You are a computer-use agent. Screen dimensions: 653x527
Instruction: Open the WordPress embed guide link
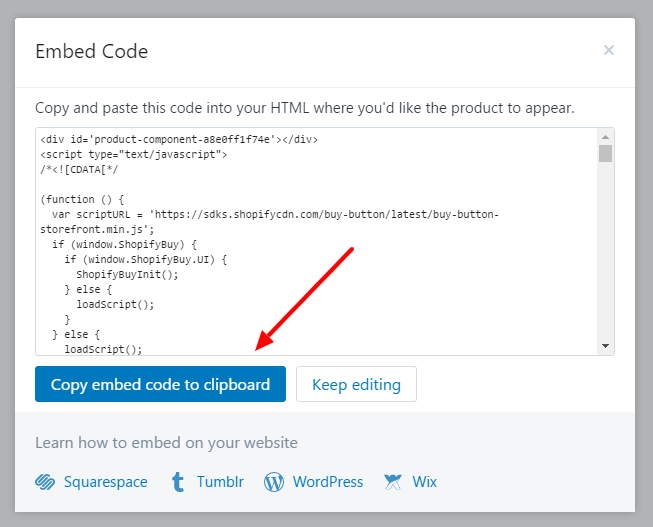(x=327, y=482)
